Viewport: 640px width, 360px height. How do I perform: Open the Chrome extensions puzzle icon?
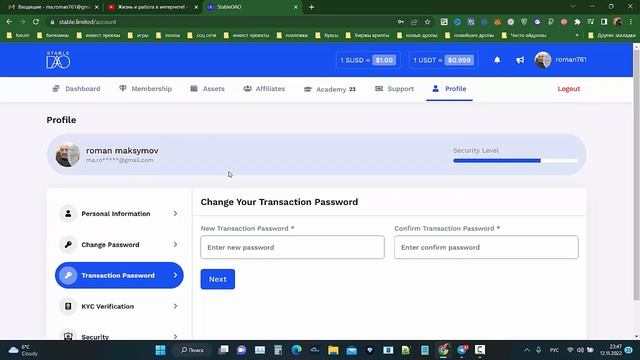(x=577, y=22)
